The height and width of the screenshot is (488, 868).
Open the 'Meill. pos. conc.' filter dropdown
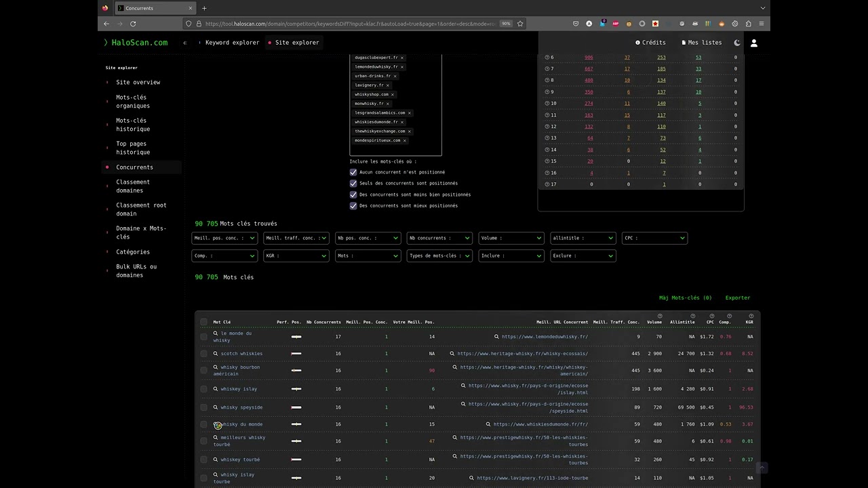click(x=224, y=238)
